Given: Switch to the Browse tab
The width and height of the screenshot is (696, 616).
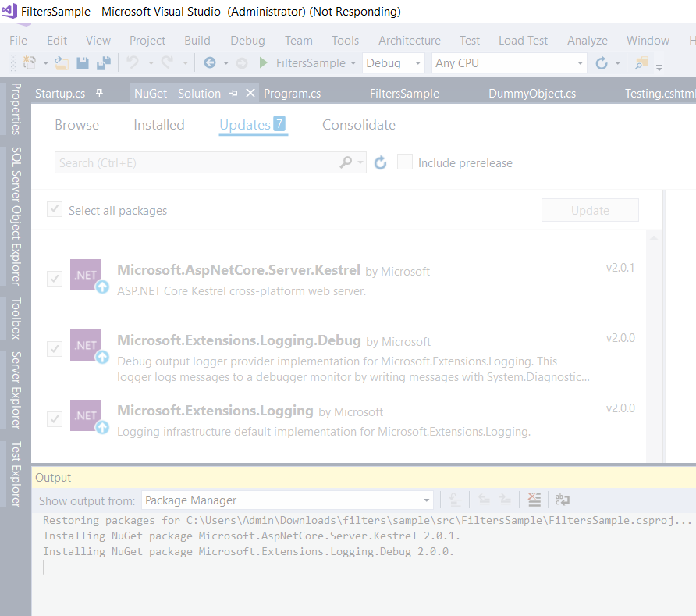Looking at the screenshot, I should tap(76, 125).
